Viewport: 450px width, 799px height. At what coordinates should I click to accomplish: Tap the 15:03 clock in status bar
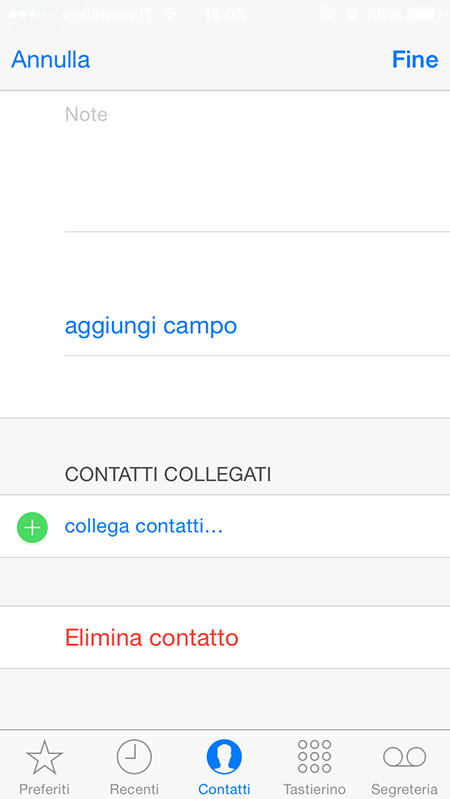224,15
